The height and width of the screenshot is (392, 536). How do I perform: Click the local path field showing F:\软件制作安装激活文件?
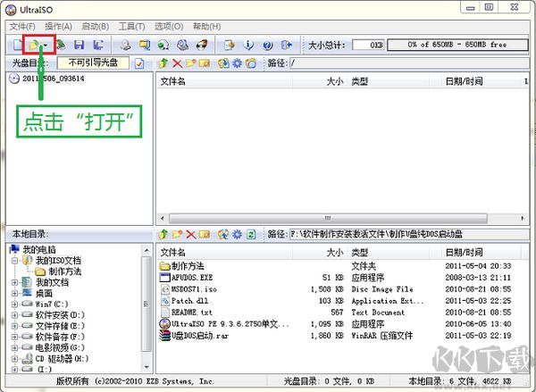pyautogui.click(x=409, y=234)
